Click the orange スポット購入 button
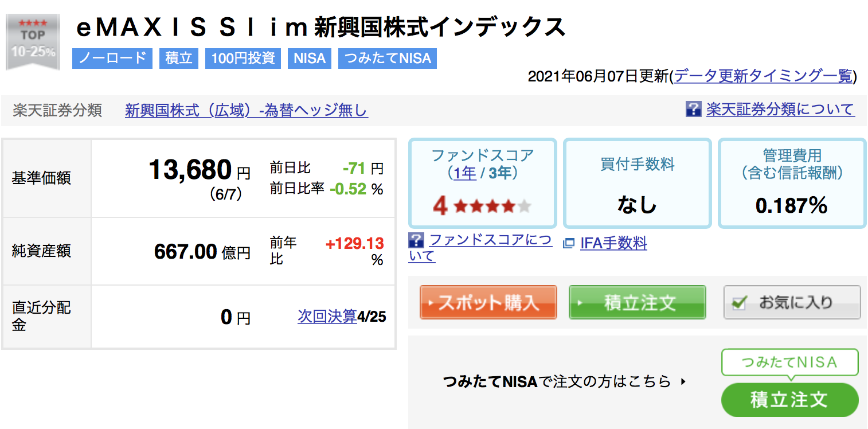This screenshot has width=868, height=429. [488, 302]
